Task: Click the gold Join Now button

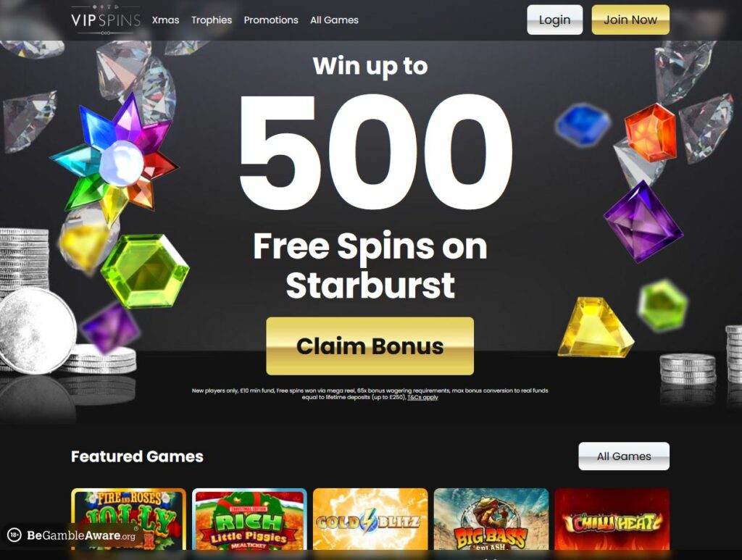Action: click(x=630, y=20)
